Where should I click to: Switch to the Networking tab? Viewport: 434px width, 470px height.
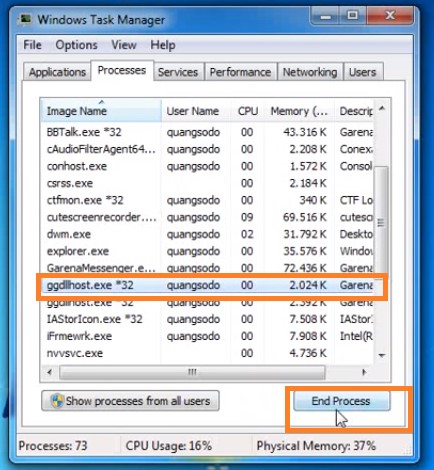click(x=310, y=72)
